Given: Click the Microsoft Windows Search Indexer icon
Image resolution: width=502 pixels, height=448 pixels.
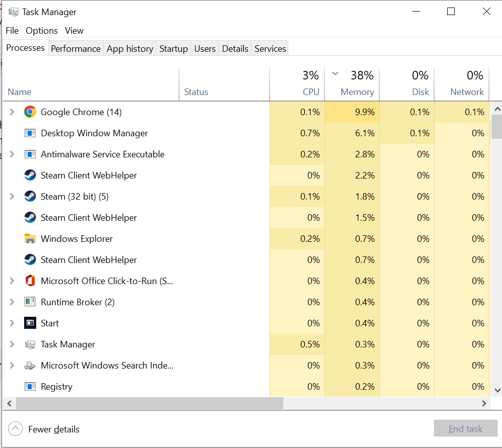Looking at the screenshot, I should pos(30,366).
